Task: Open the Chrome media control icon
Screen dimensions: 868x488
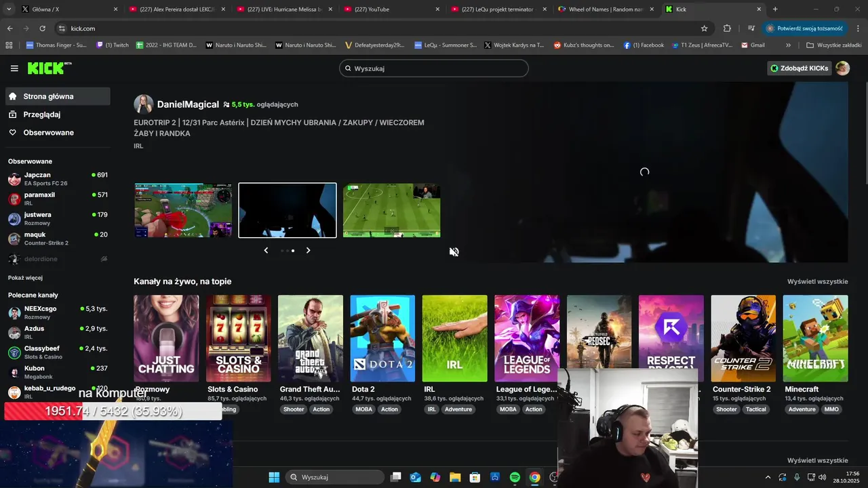Action: coord(751,28)
